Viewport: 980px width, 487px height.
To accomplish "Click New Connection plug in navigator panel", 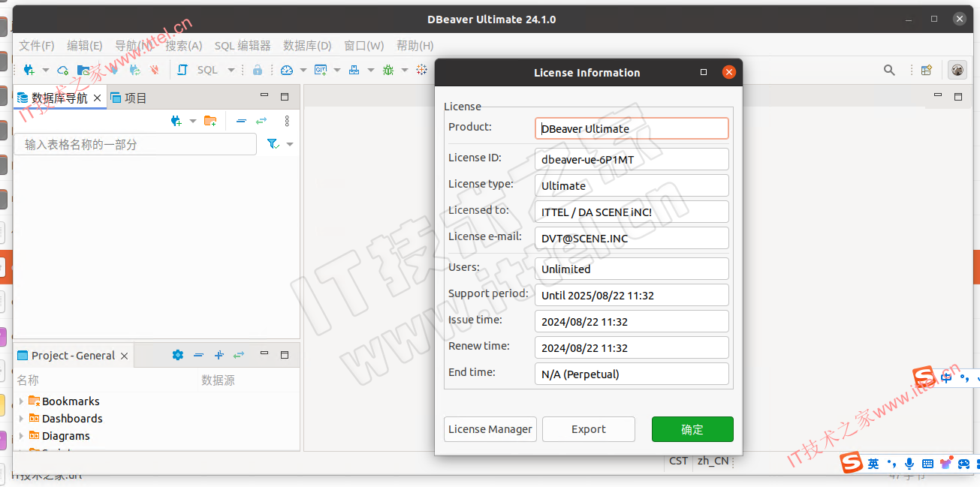I will (x=176, y=121).
